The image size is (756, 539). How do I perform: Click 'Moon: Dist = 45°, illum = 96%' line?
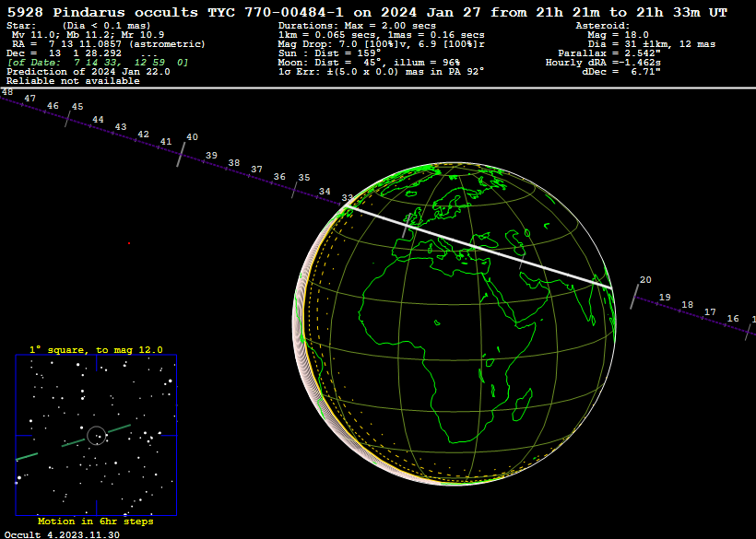pyautogui.click(x=369, y=63)
